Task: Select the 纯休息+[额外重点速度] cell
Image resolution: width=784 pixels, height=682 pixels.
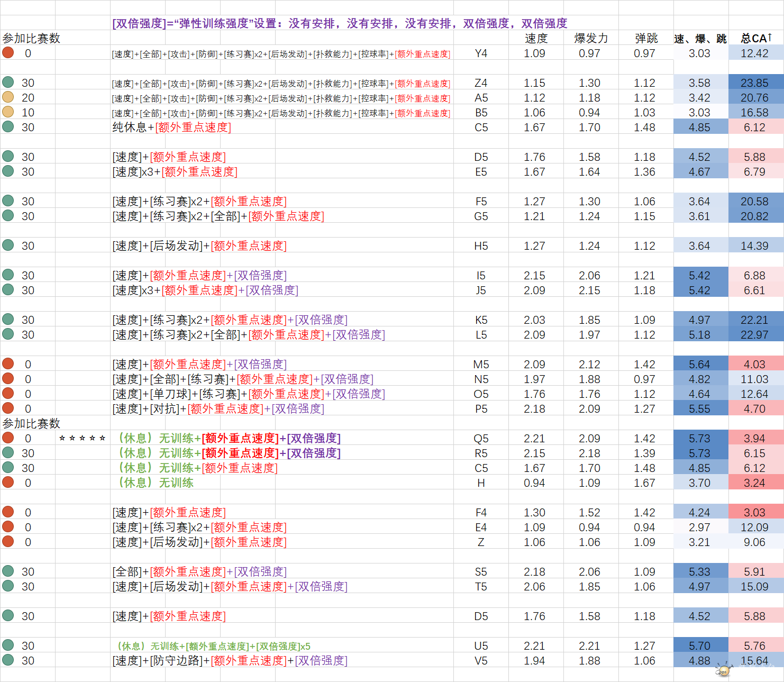Action: [171, 127]
